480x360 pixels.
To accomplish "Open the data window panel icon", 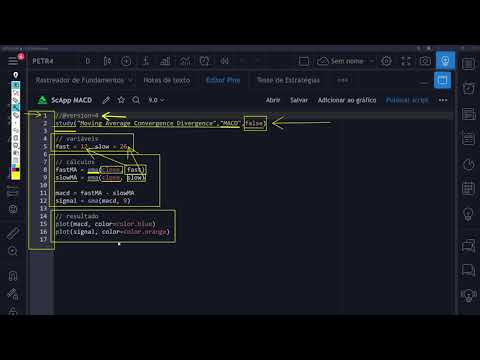I will tap(468, 138).
